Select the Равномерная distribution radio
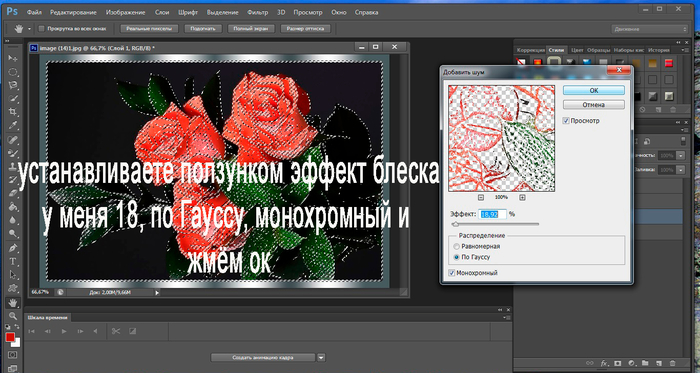Screen dimensions: 700x373 (x=456, y=246)
